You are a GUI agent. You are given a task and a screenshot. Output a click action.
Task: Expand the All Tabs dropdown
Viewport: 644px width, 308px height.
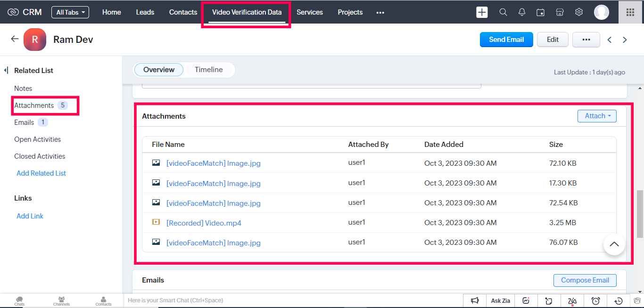70,12
